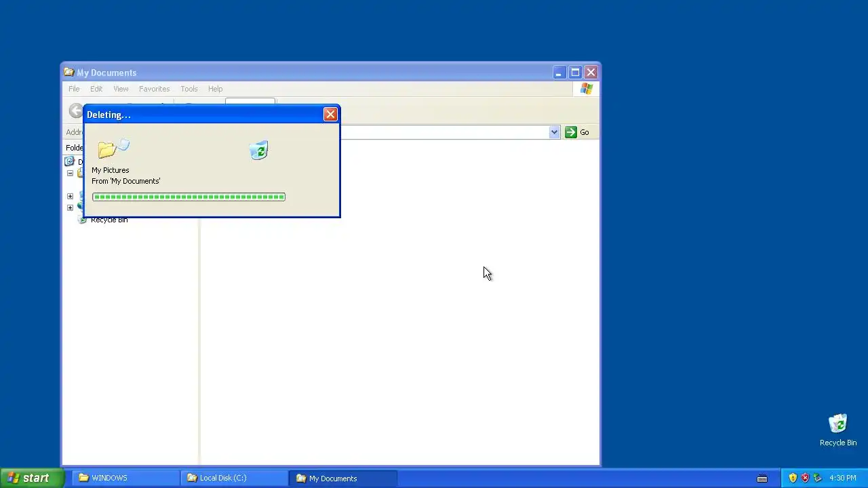Collapse the expanded minus node in folder tree
868x488 pixels.
(x=70, y=174)
